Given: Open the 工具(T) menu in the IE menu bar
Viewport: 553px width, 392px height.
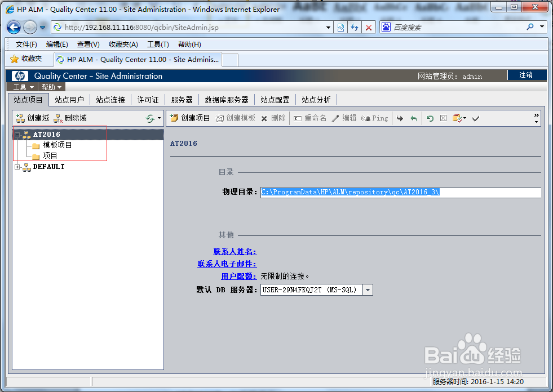Looking at the screenshot, I should click(158, 44).
